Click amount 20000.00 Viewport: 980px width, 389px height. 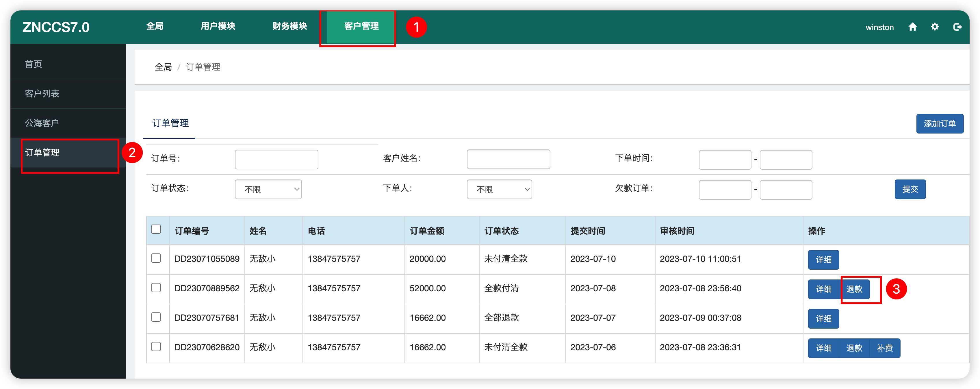[428, 259]
